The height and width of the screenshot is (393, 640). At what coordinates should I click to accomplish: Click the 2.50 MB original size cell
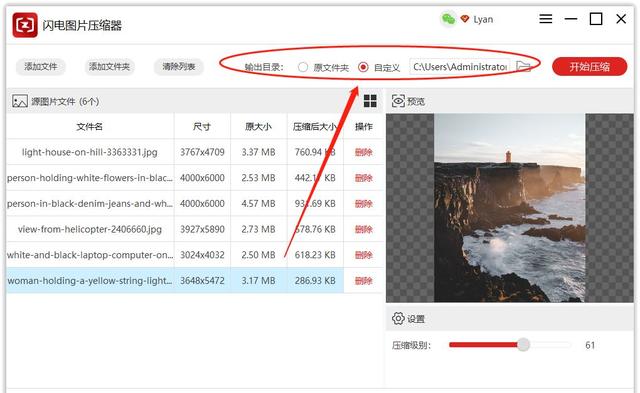[258, 255]
